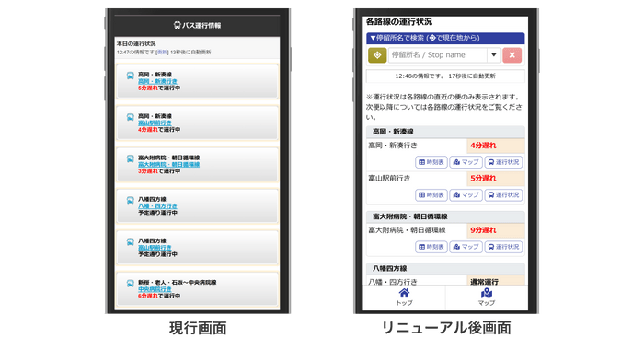This screenshot has width=644, height=339.
Task: Switch to the bottom マップ tab
Action: (487, 297)
